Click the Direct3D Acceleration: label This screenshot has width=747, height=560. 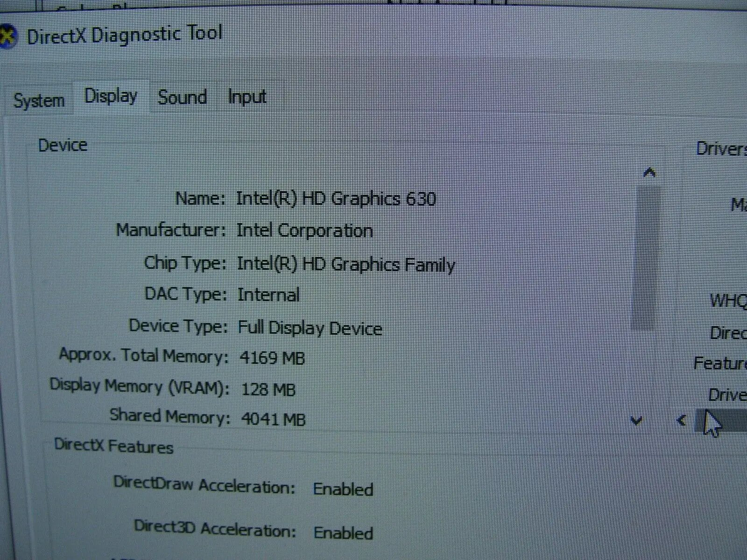pos(215,528)
